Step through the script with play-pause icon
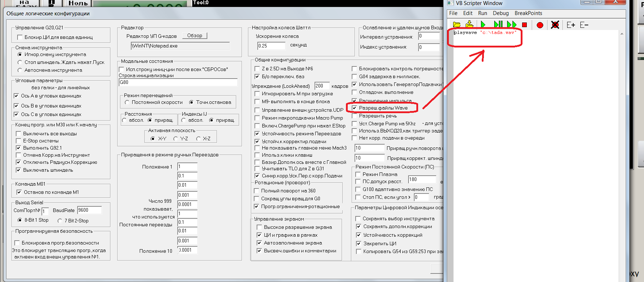 click(498, 25)
